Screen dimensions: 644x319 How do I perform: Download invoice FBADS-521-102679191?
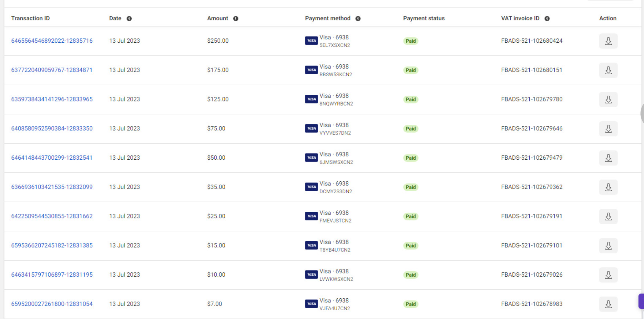pyautogui.click(x=608, y=217)
